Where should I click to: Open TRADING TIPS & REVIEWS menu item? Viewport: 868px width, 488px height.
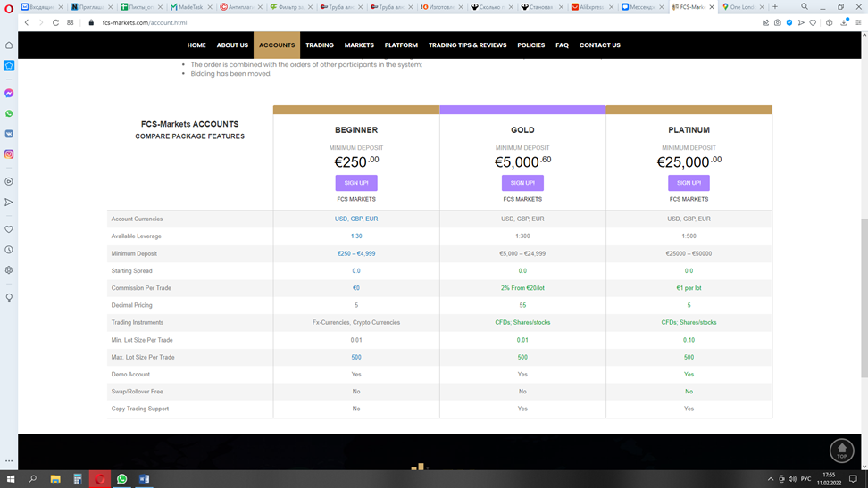pyautogui.click(x=467, y=45)
